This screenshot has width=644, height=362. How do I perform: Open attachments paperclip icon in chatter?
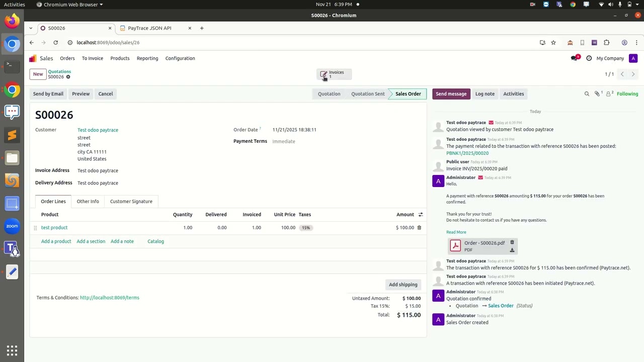click(x=598, y=94)
